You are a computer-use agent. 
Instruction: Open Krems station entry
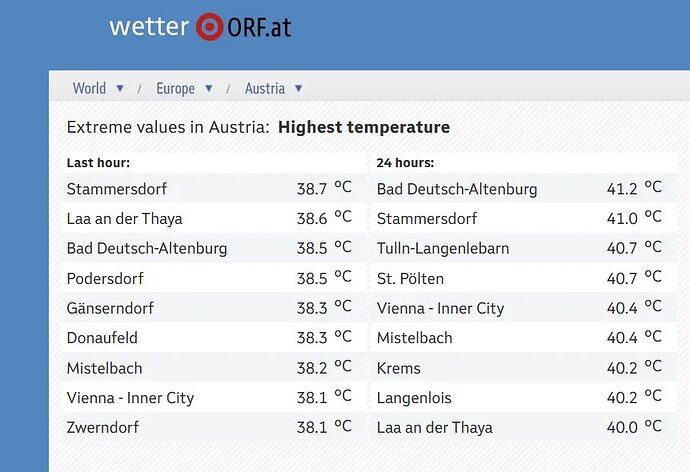pos(524,368)
